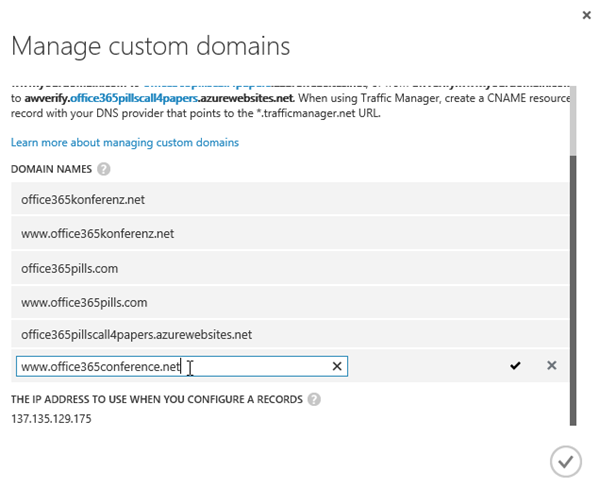
Task: Cancel new domain entry with gray X
Action: click(551, 367)
